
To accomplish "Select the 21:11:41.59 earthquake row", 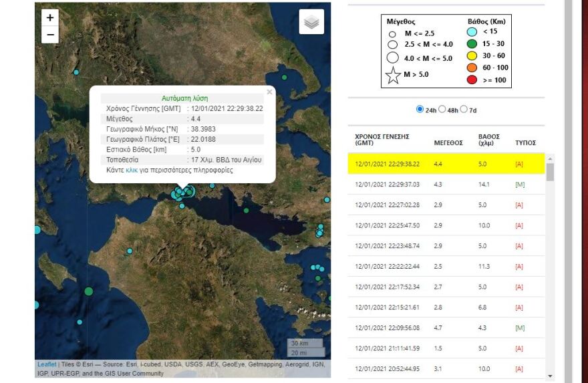I will pos(446,348).
